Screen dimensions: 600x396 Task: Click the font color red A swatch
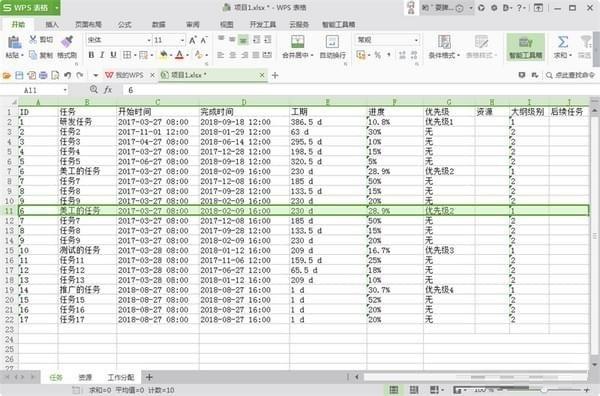(179, 55)
